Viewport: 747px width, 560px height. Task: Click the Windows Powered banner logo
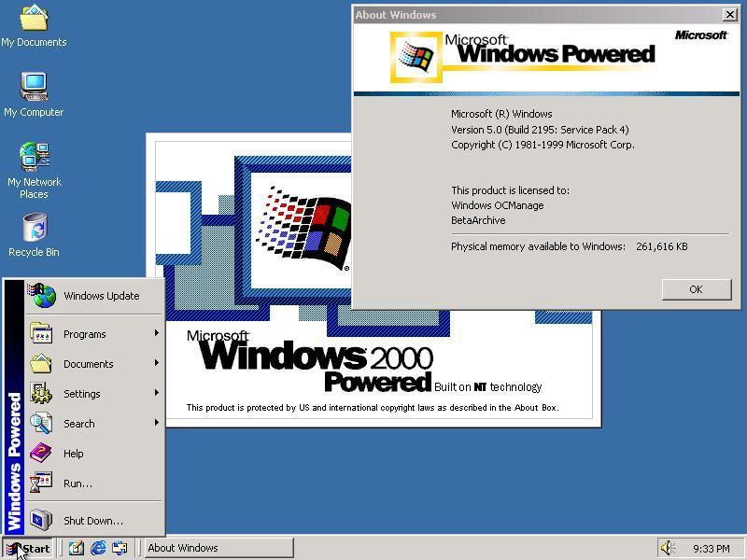coord(522,56)
